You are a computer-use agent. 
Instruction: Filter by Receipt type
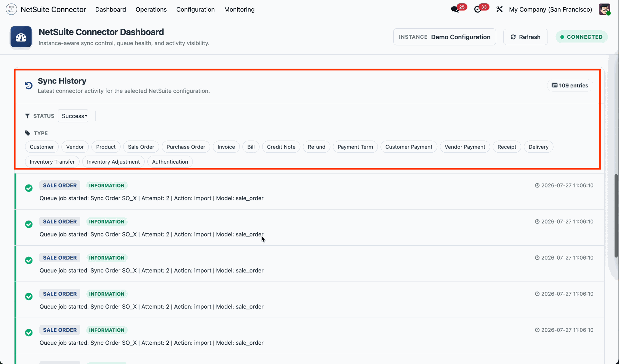(x=507, y=147)
